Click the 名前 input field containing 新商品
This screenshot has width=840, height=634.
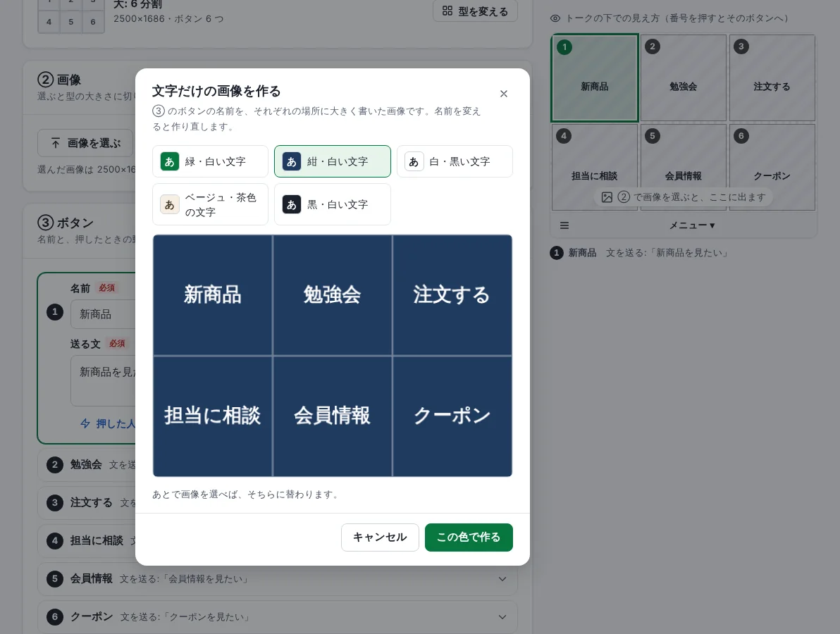[x=103, y=314]
